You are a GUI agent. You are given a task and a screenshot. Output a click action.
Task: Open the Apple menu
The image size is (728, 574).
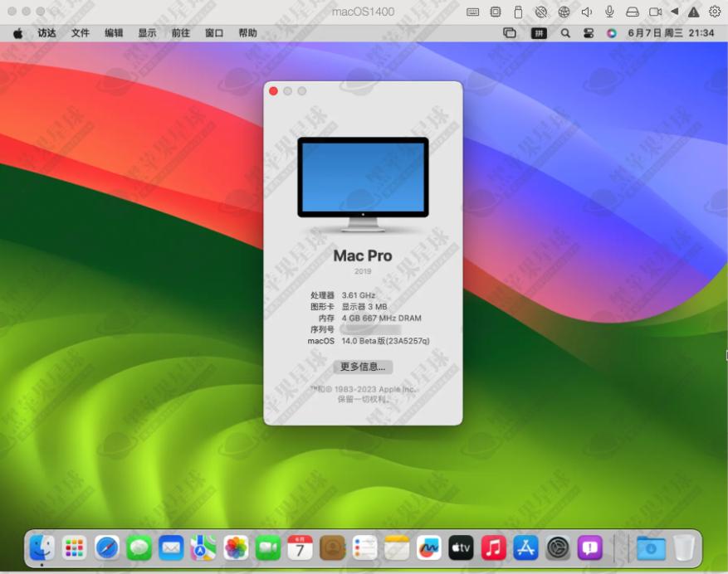coord(17,33)
